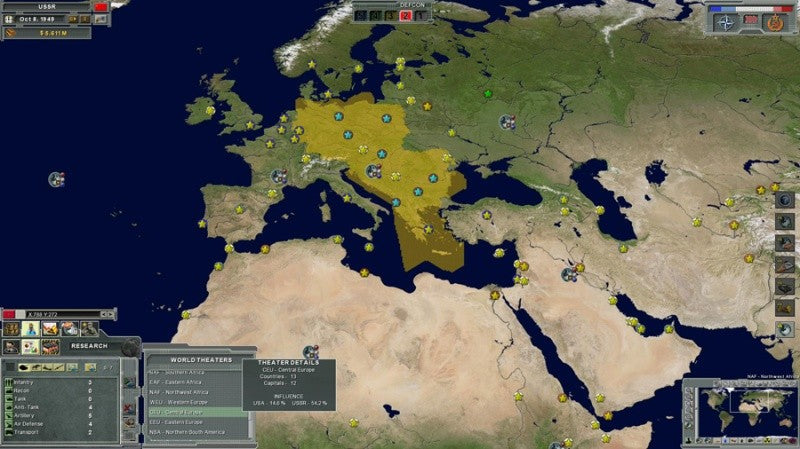Click previous arrow on coordinates bar
800x449 pixels.
(x=104, y=314)
